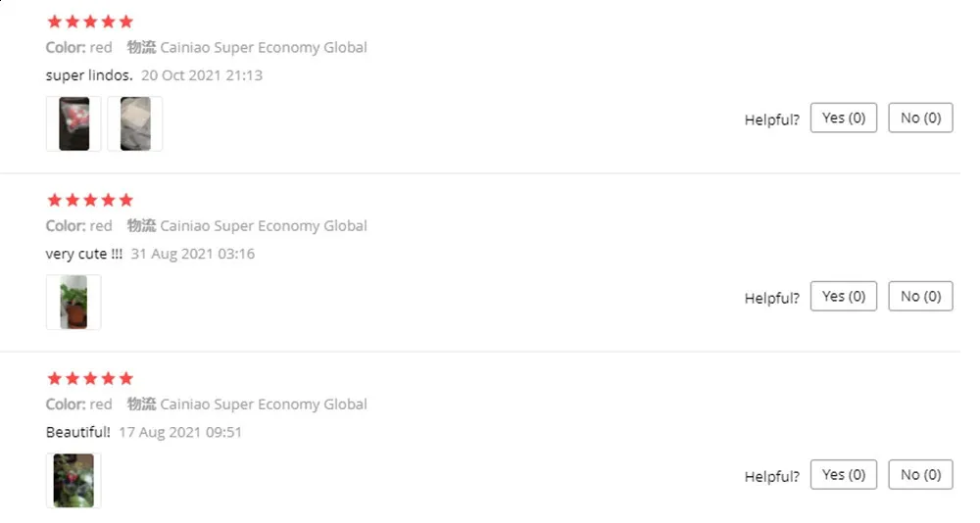Click the star rating of 'super lindos' review

point(90,22)
